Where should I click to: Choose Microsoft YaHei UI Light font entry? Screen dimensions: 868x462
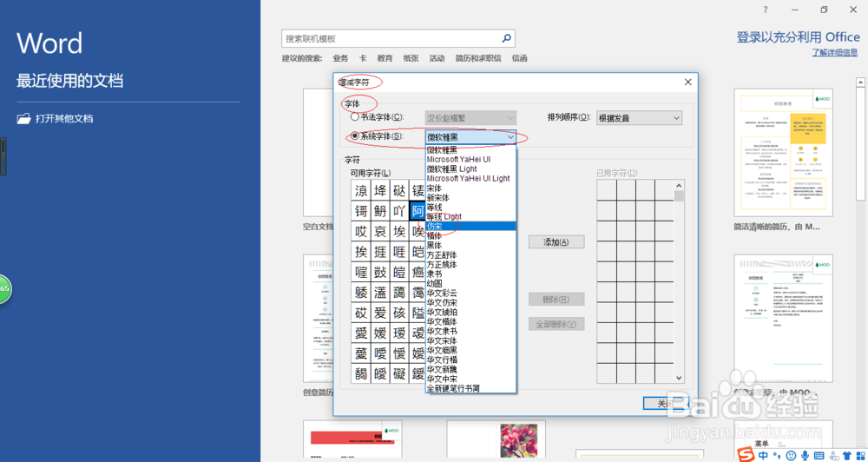[470, 178]
